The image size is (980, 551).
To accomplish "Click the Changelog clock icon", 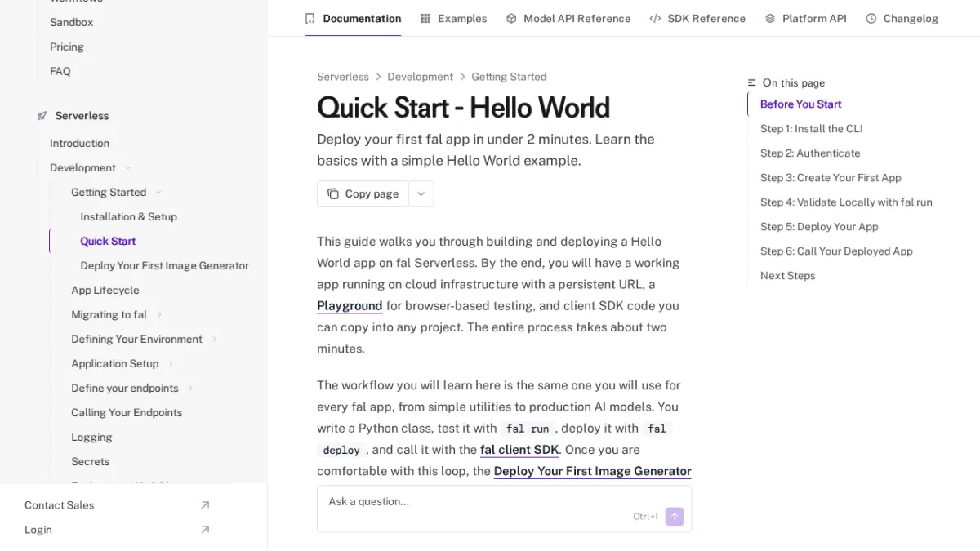I will tap(871, 18).
